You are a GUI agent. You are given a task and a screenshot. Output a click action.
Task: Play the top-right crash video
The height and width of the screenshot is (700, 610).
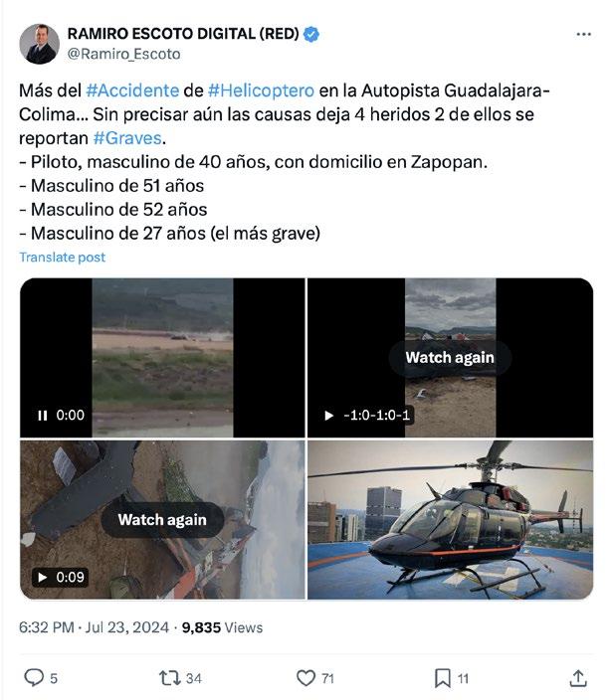pyautogui.click(x=329, y=416)
